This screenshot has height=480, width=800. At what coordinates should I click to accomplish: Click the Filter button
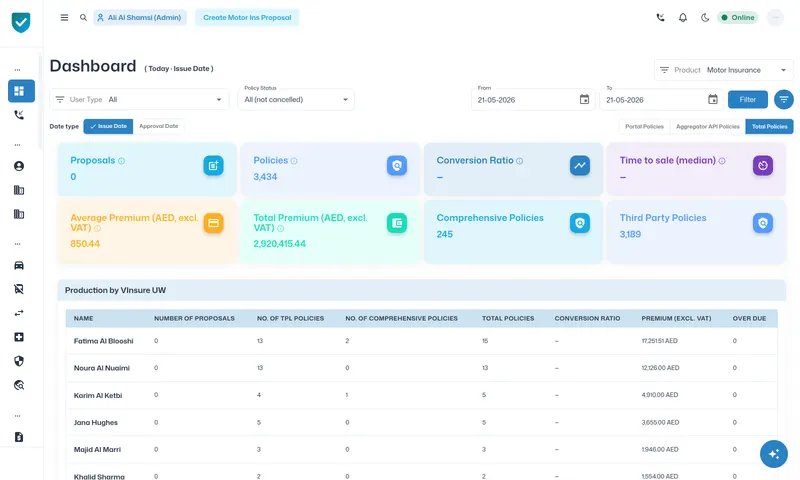(747, 99)
